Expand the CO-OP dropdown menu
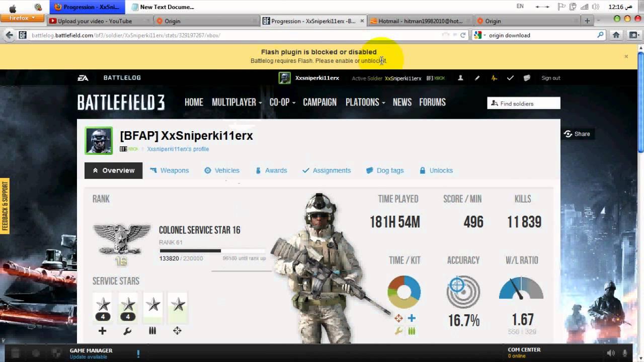This screenshot has height=362, width=644. (x=282, y=102)
